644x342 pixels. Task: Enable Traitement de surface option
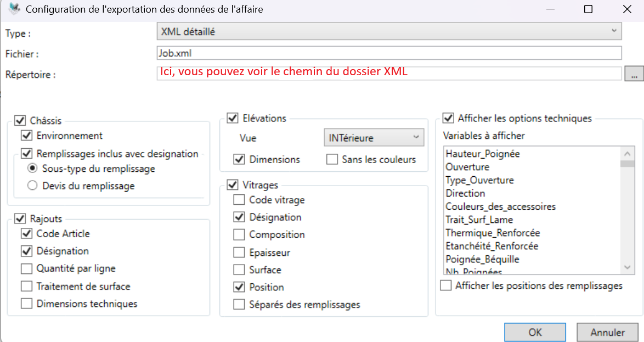(26, 286)
